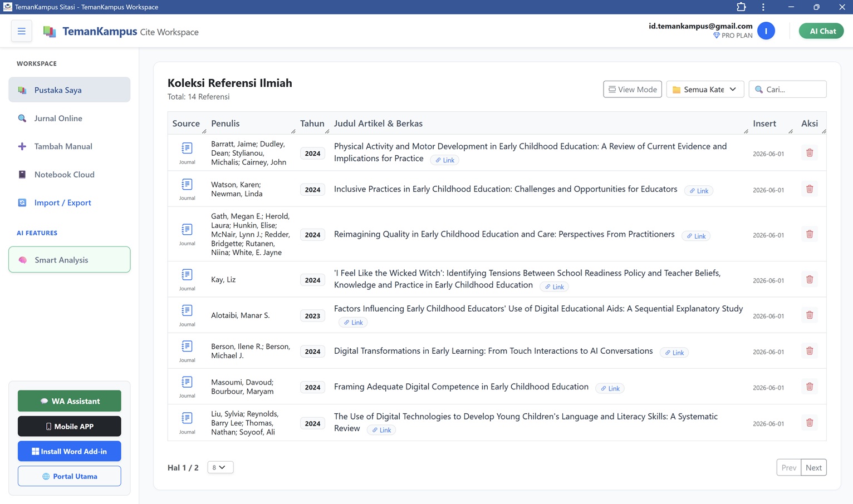Toggle View Mode display

[x=633, y=89]
